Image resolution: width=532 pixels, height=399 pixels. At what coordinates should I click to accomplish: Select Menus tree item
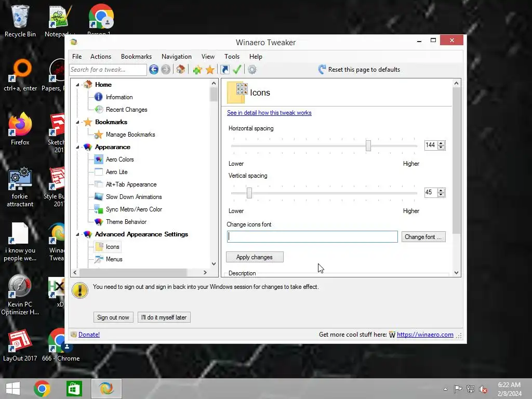[x=114, y=259]
